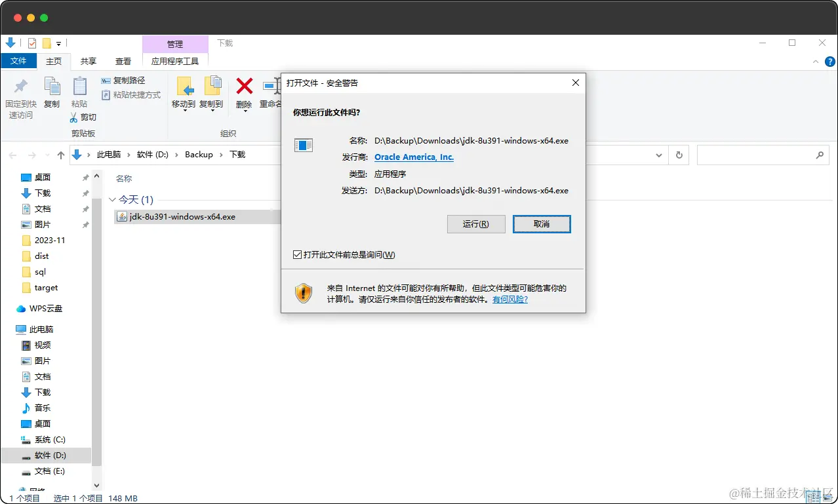The image size is (838, 504).
Task: Open System (C:) drive in sidebar
Action: (50, 440)
